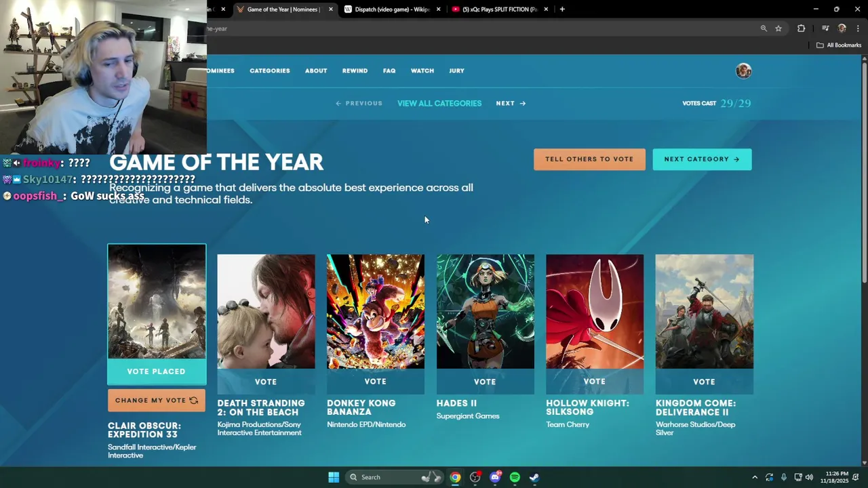Bookmark this page with the star icon
The image size is (868, 488).
coord(778,28)
